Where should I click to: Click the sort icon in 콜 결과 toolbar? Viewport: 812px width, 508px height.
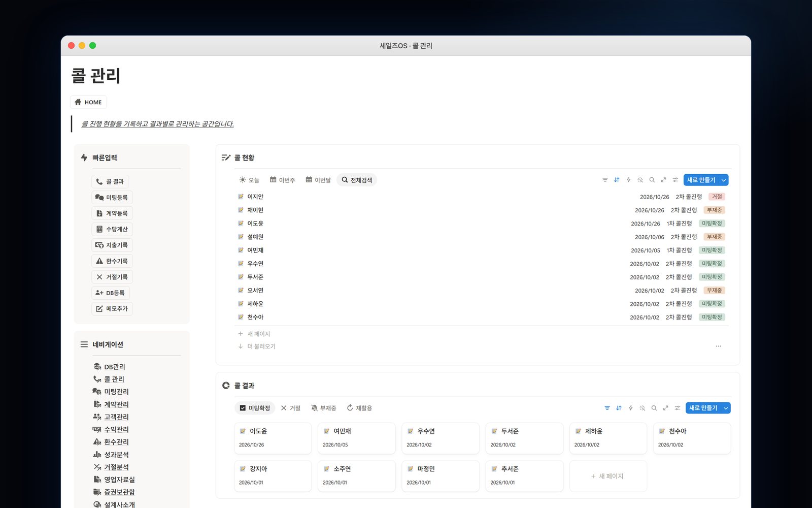(x=619, y=408)
